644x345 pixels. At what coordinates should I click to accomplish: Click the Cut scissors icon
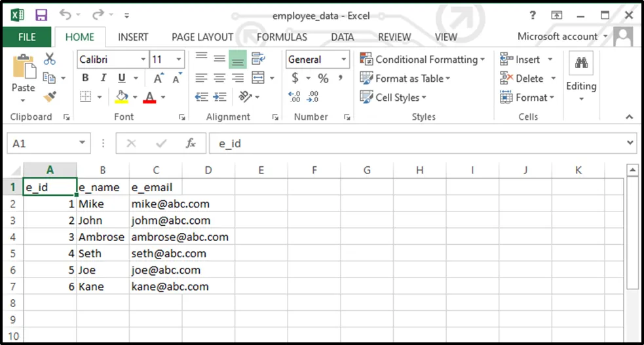50,60
